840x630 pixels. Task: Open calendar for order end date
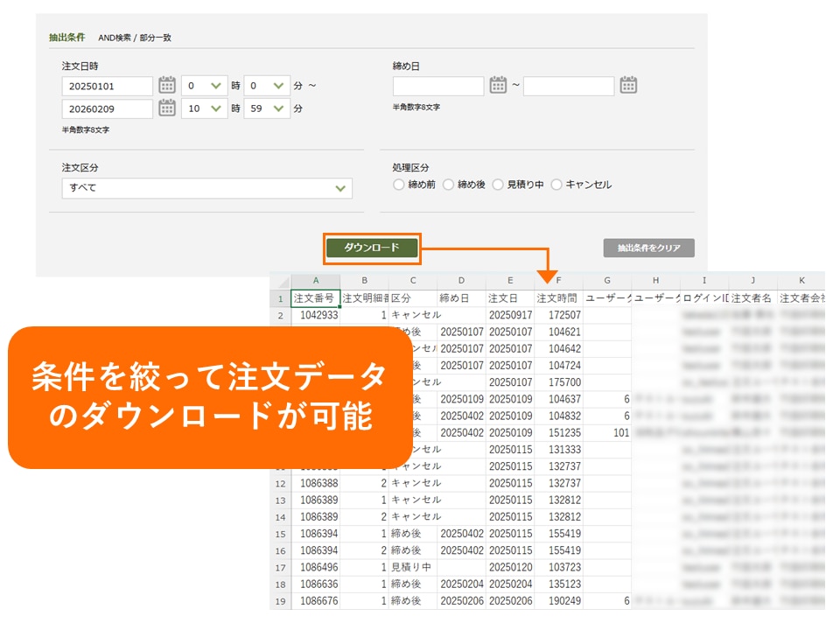pyautogui.click(x=167, y=108)
